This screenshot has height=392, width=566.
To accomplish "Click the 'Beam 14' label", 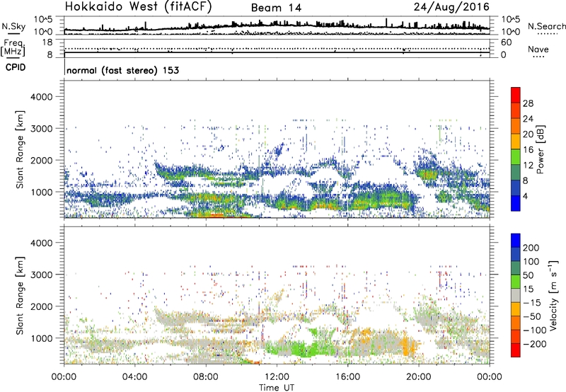I will 276,8.
